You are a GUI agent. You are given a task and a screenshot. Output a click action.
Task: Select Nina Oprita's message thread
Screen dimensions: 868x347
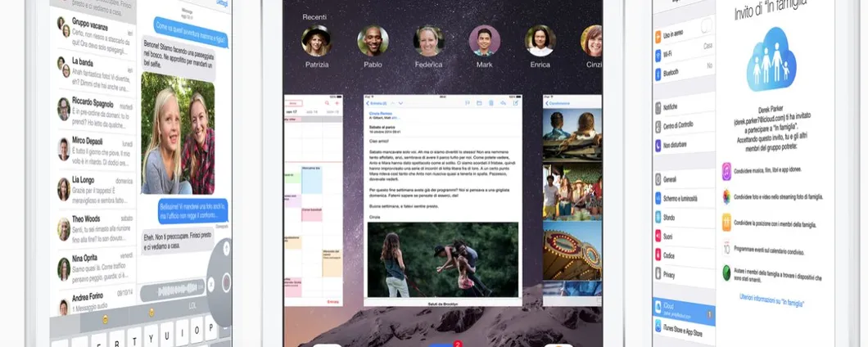(94, 268)
